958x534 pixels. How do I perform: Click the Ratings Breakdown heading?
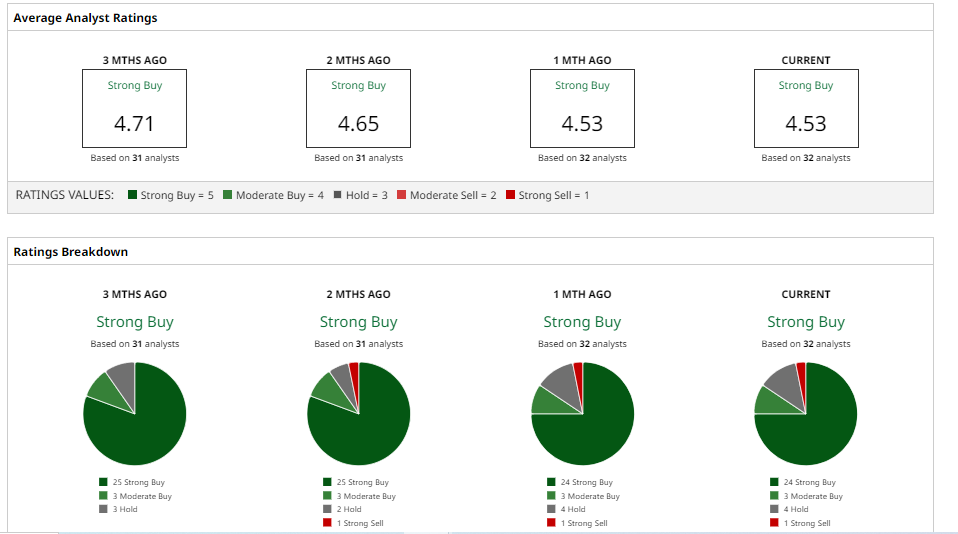[x=71, y=252]
